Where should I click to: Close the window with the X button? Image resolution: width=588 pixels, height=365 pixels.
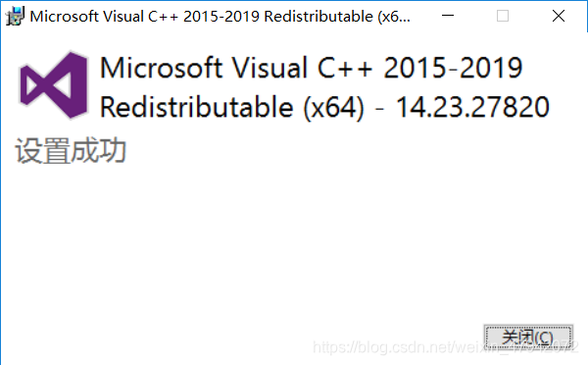(559, 16)
